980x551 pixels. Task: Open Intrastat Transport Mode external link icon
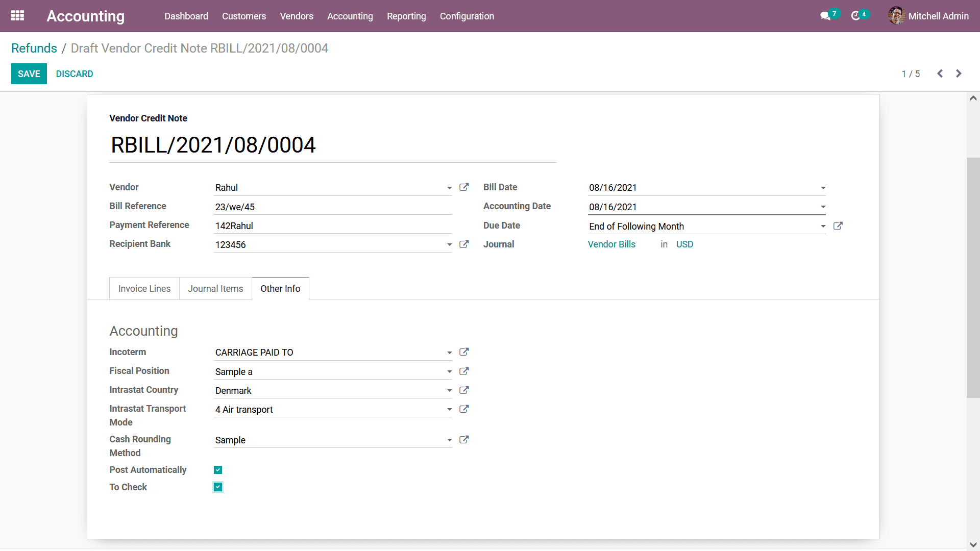pyautogui.click(x=464, y=409)
